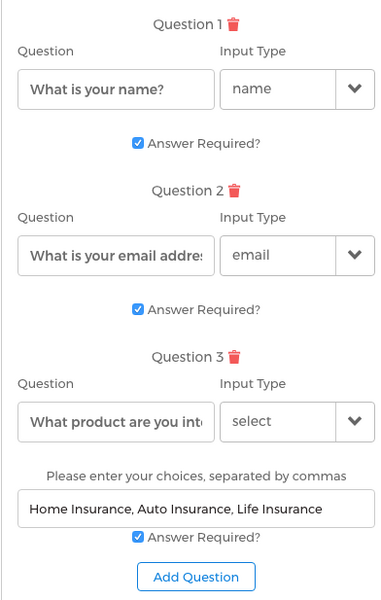Viewport: 381px width, 600px height.
Task: Click the 'Please enter your choices' instruction text
Action: 196,476
